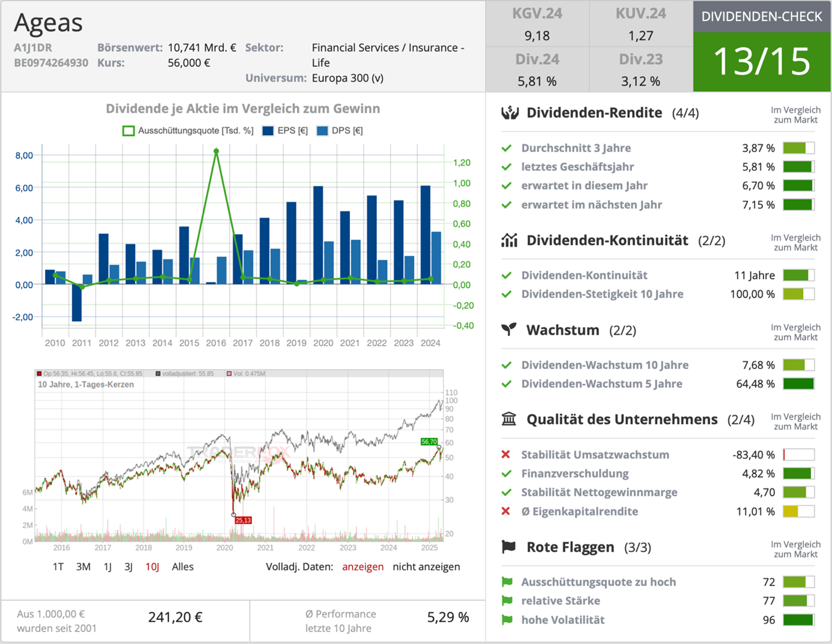Click the KGV.24 value 9,18

(x=537, y=36)
